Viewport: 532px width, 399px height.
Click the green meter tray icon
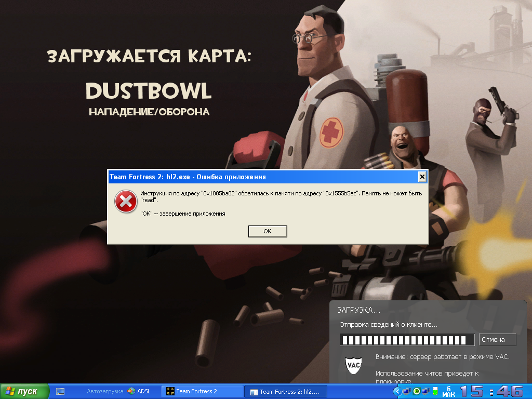[x=435, y=392]
